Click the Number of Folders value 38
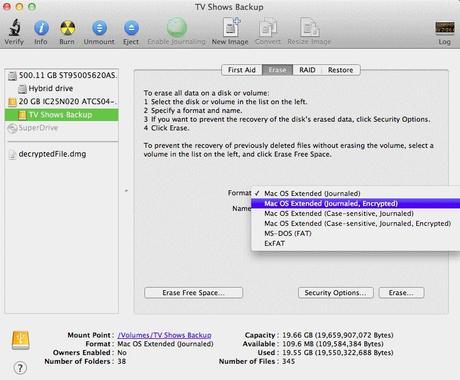This screenshot has height=380, width=460. click(122, 361)
